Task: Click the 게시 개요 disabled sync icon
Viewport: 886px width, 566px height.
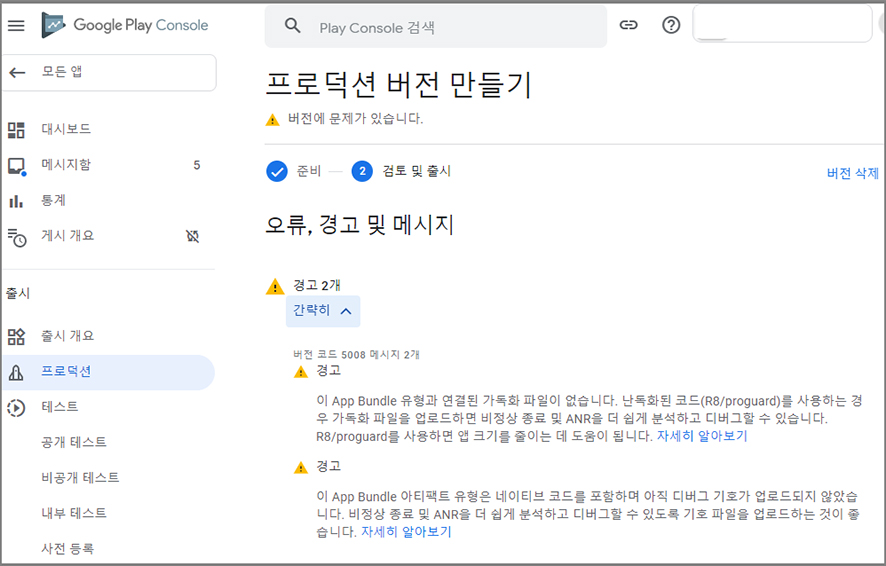Action: coord(193,236)
